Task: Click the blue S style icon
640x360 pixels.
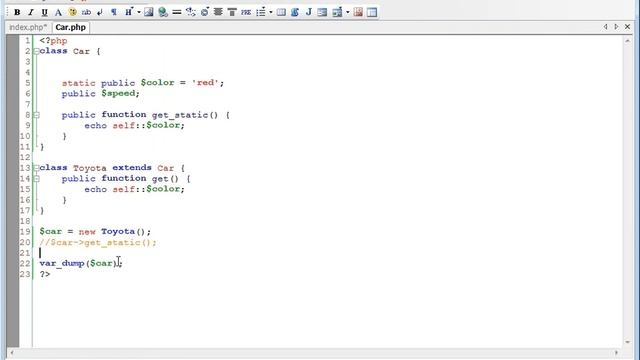Action: click(295, 12)
